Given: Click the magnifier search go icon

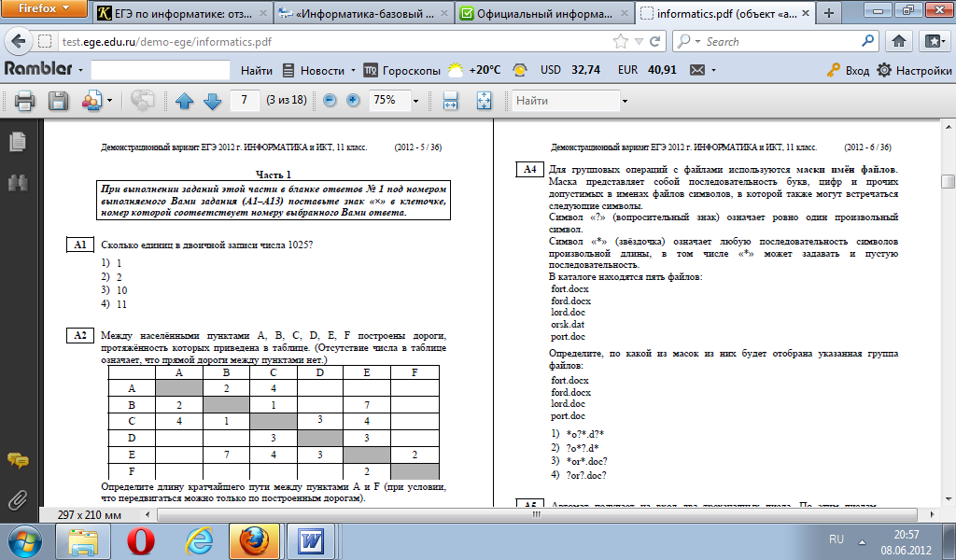Looking at the screenshot, I should pyautogui.click(x=867, y=41).
